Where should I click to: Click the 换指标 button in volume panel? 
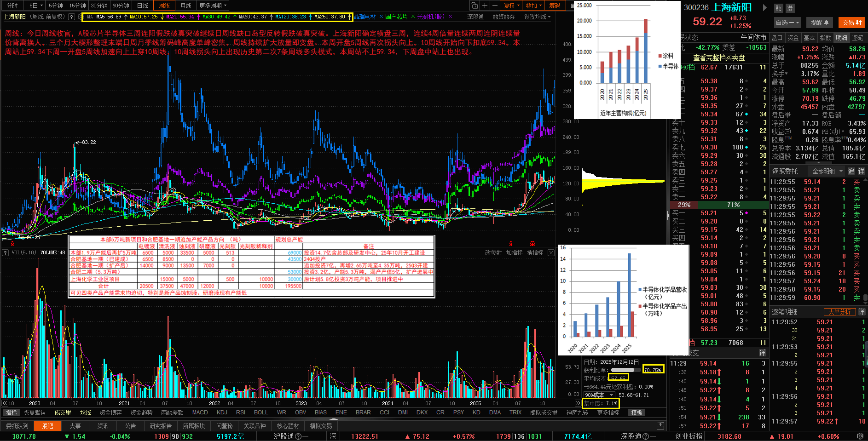[x=535, y=252]
